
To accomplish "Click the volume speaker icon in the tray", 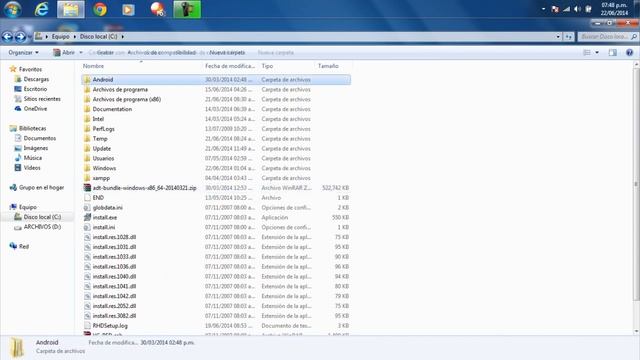I will [577, 9].
